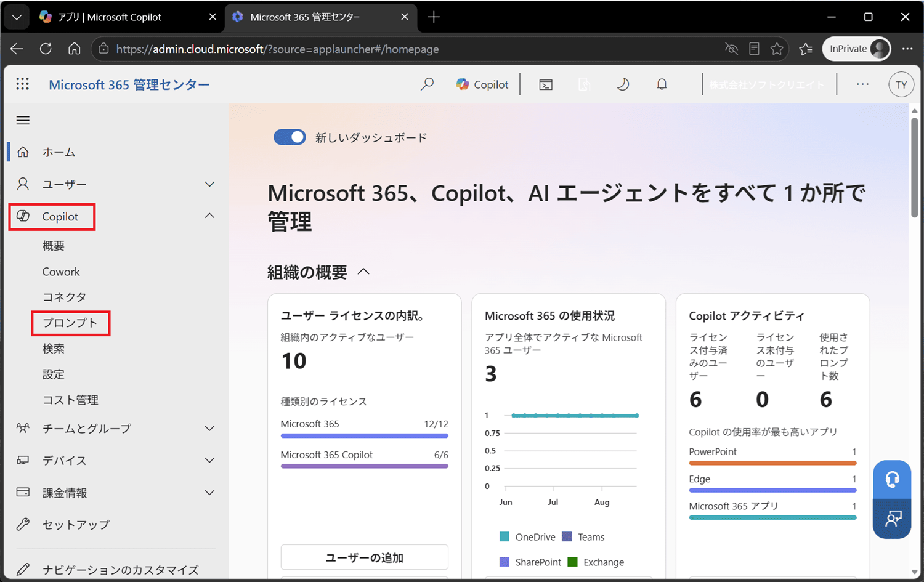Go back with browser back arrow
924x582 pixels.
17,49
